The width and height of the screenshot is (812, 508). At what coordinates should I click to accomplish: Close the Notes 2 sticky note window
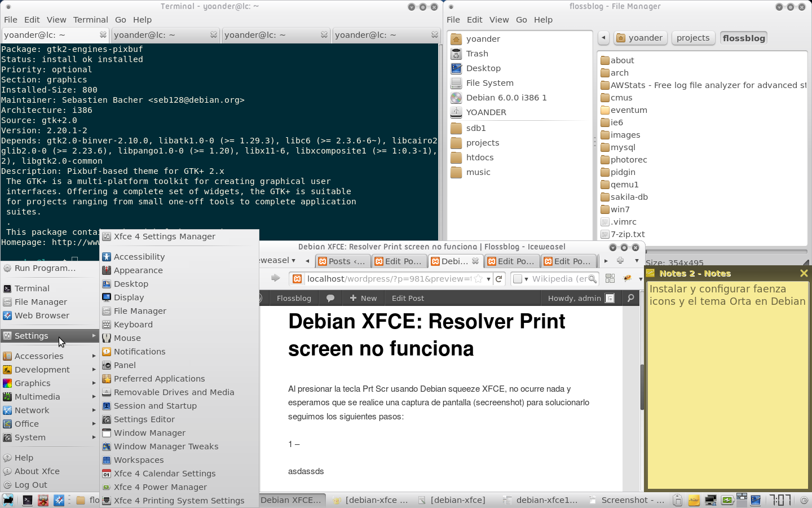tap(804, 273)
